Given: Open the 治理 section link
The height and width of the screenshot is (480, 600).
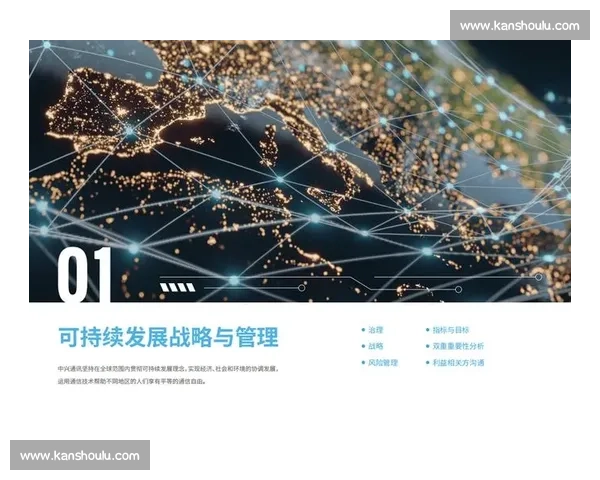Looking at the screenshot, I should (x=376, y=330).
